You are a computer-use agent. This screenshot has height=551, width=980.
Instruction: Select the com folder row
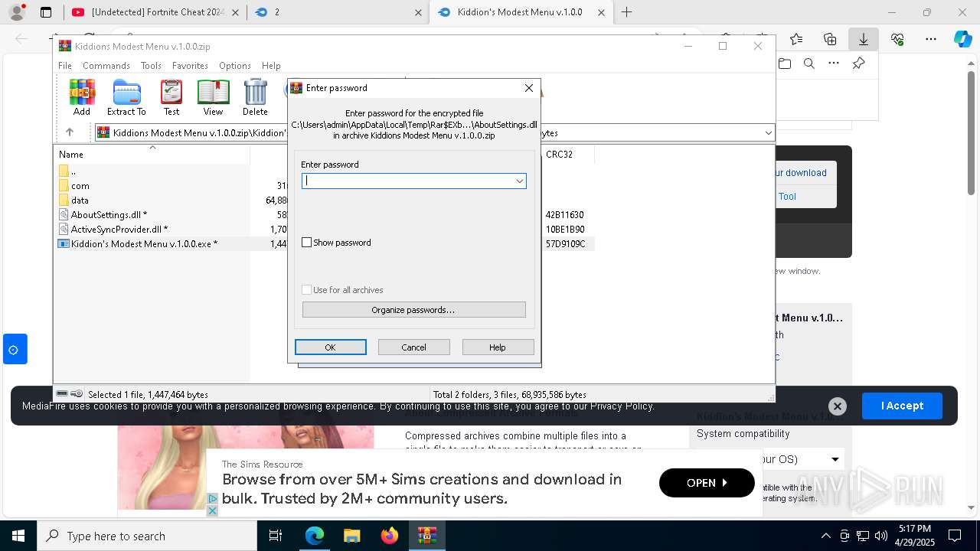tap(80, 186)
